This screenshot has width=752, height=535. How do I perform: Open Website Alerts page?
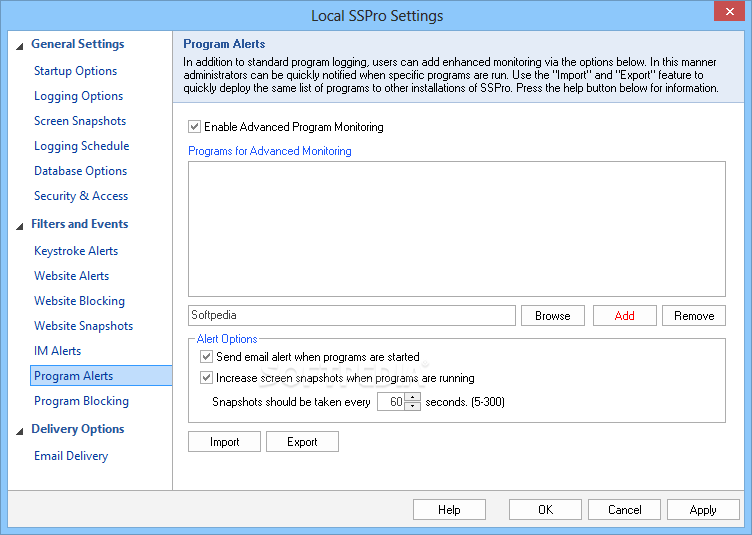click(71, 276)
